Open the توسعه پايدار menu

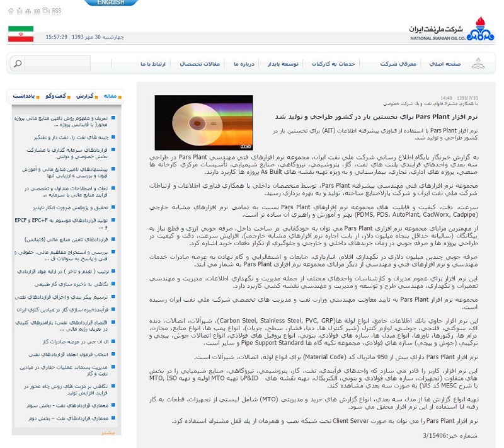click(x=283, y=64)
